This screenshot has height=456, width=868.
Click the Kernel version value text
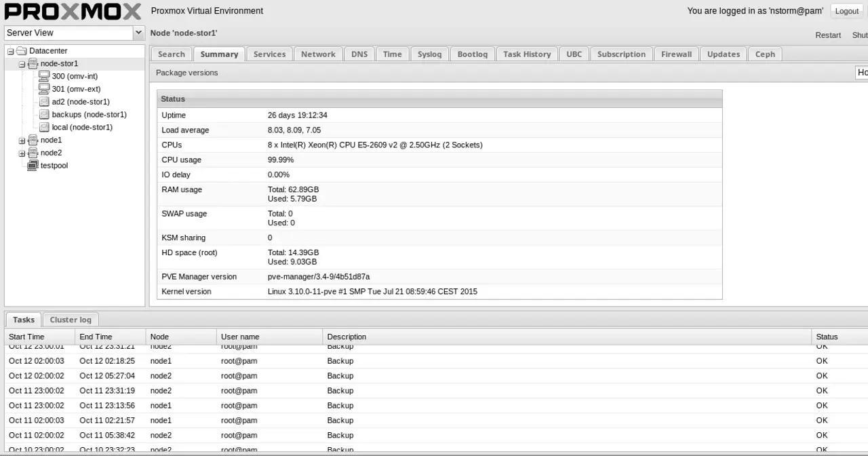coord(372,292)
